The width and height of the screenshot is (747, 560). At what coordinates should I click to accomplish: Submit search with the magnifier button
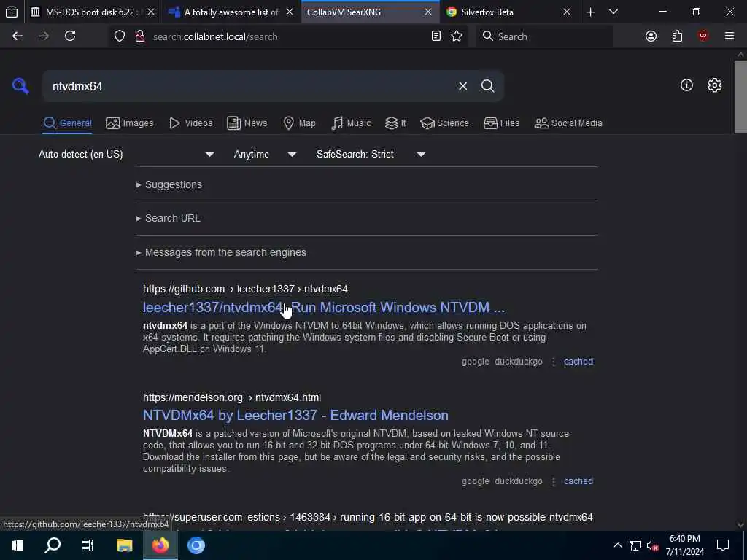487,86
